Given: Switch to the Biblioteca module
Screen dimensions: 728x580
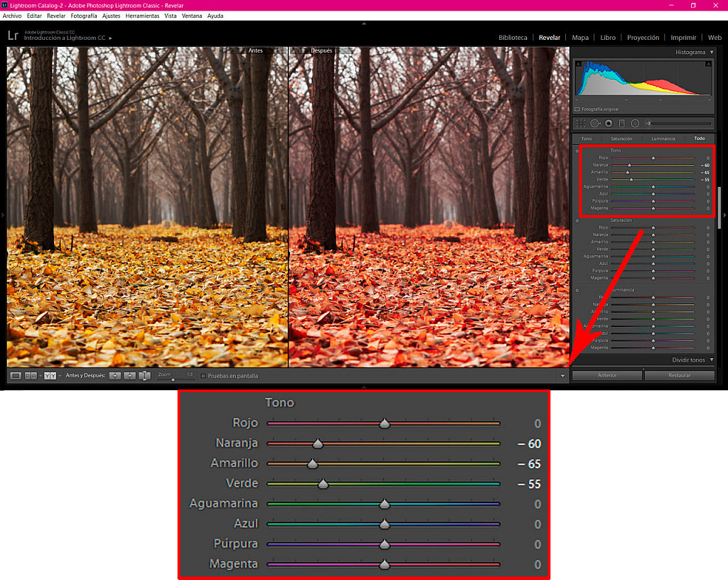Looking at the screenshot, I should (512, 37).
